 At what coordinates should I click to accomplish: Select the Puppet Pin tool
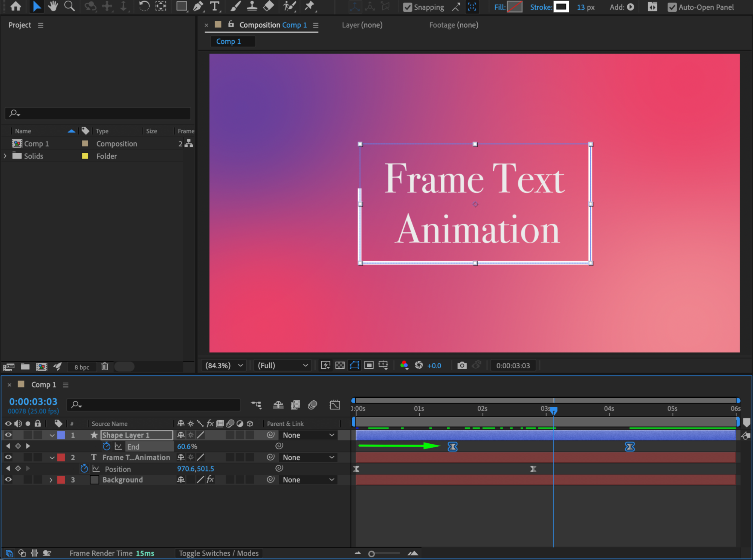click(310, 6)
